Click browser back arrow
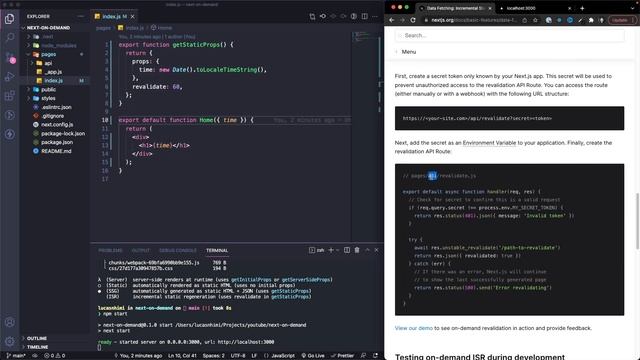The height and width of the screenshot is (360, 640). point(392,20)
